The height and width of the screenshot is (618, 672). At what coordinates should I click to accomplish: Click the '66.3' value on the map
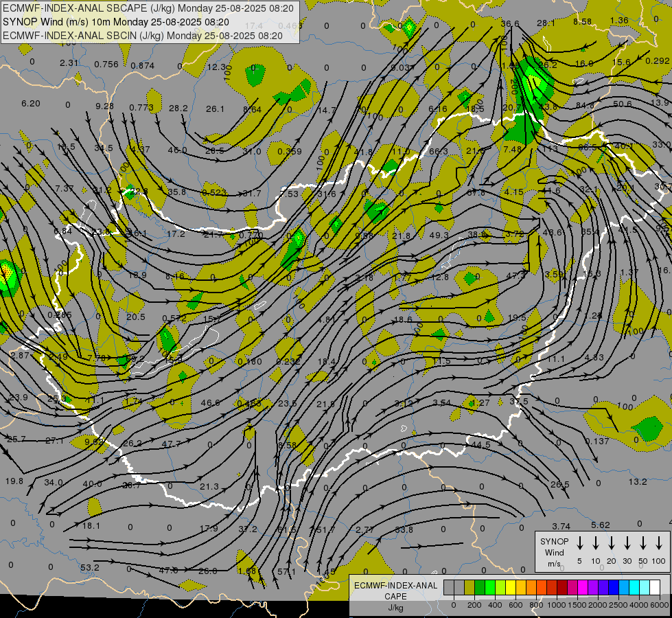[439, 151]
